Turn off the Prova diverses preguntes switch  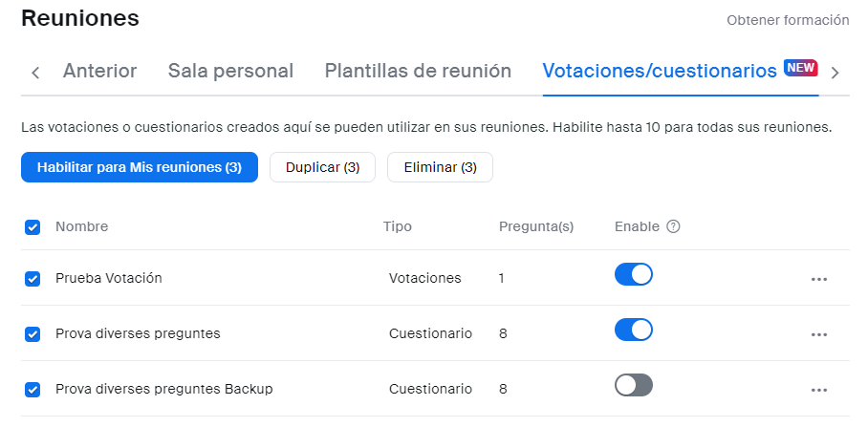633,331
